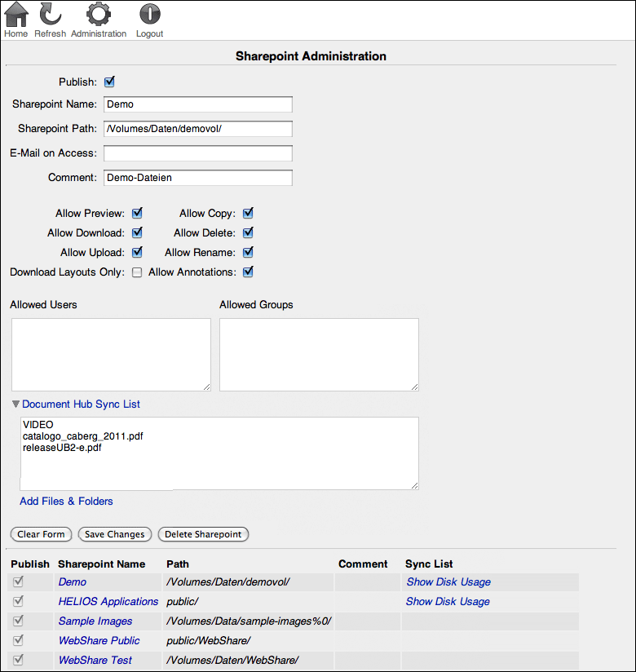Focus the Sharepoint Name field

(198, 104)
